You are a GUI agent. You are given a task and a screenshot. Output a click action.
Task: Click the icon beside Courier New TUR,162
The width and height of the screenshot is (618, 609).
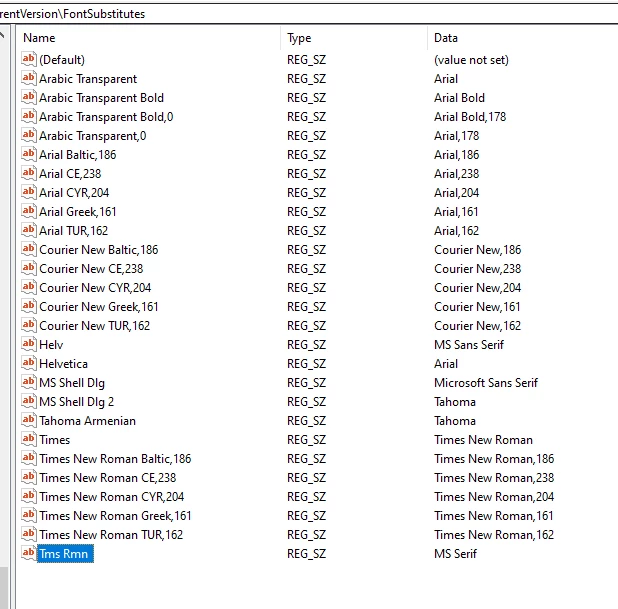pos(29,325)
